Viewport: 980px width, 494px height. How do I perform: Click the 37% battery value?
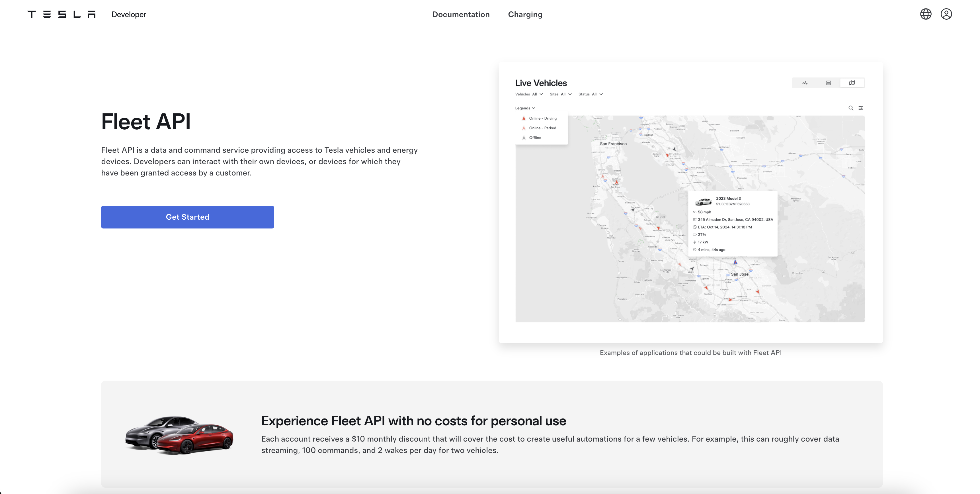[702, 235]
